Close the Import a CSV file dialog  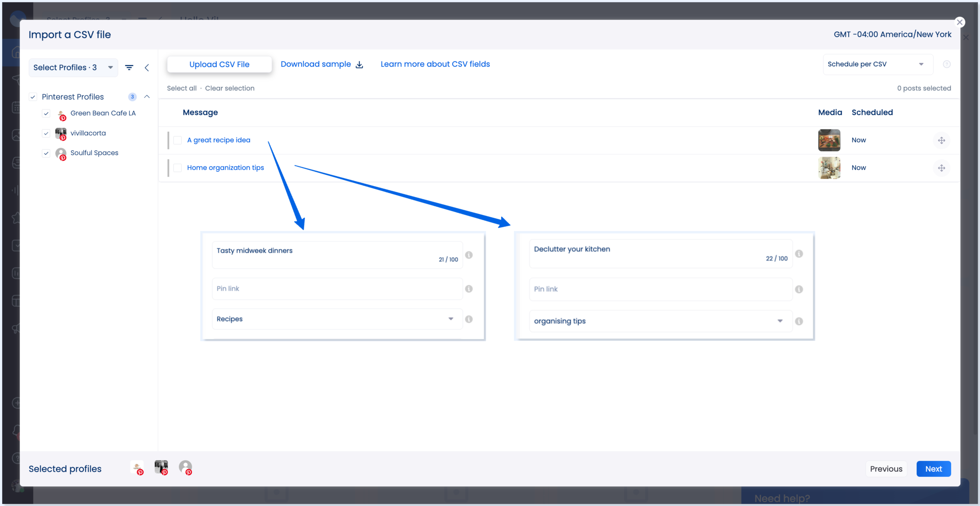959,22
